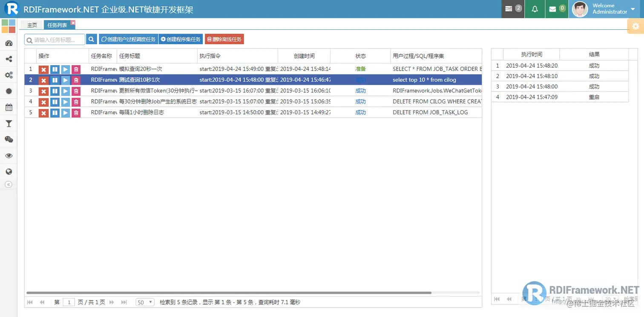Go to first page in task list pager
This screenshot has height=317, width=644.
pos(30,302)
